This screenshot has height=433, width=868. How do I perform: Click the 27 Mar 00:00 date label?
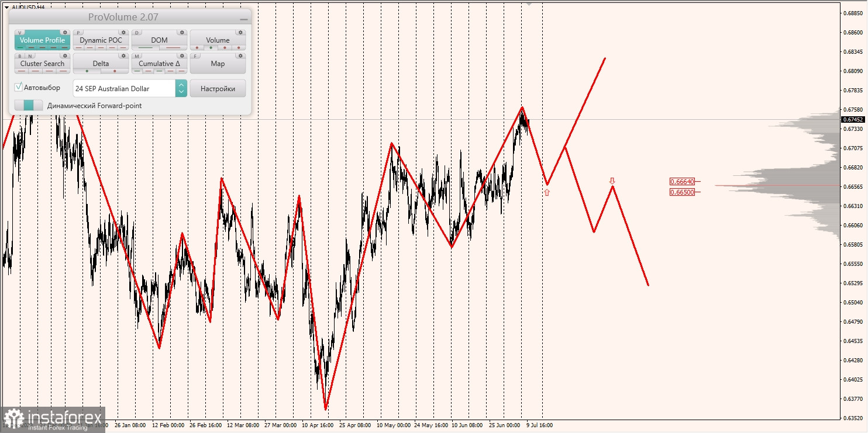coord(280,425)
